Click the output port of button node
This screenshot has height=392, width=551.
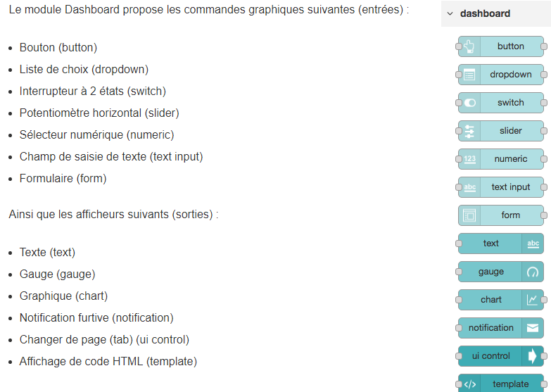[x=544, y=46]
